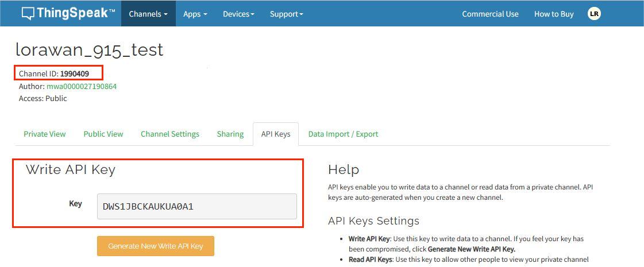Expand the Apps dropdown menu

[195, 14]
